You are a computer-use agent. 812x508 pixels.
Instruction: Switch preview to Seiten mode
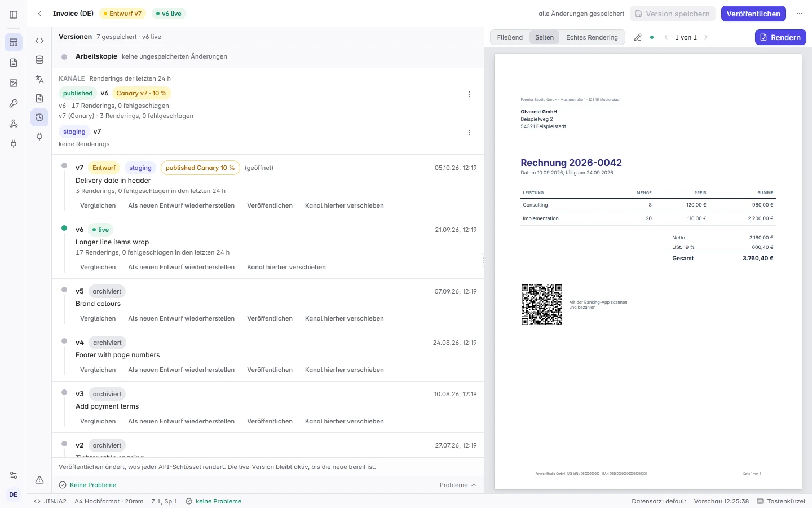point(544,37)
